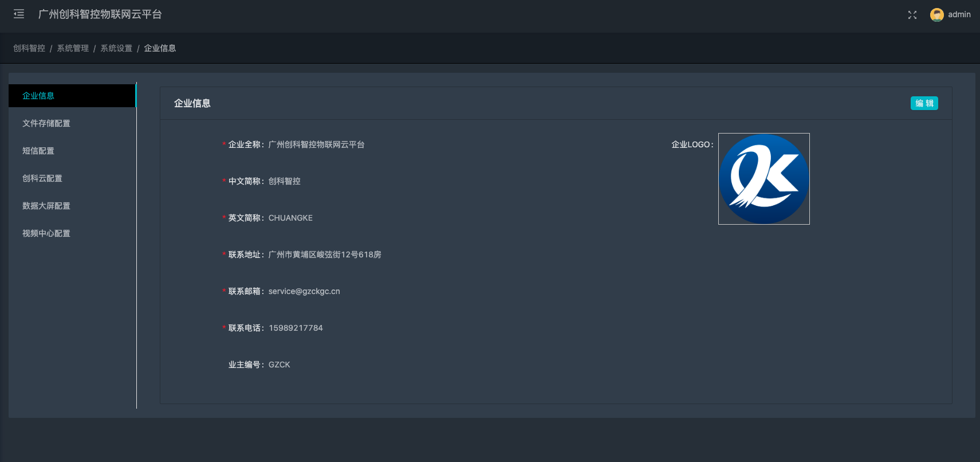The width and height of the screenshot is (980, 462).
Task: Open the 文件存储配置 tab
Action: click(x=46, y=123)
